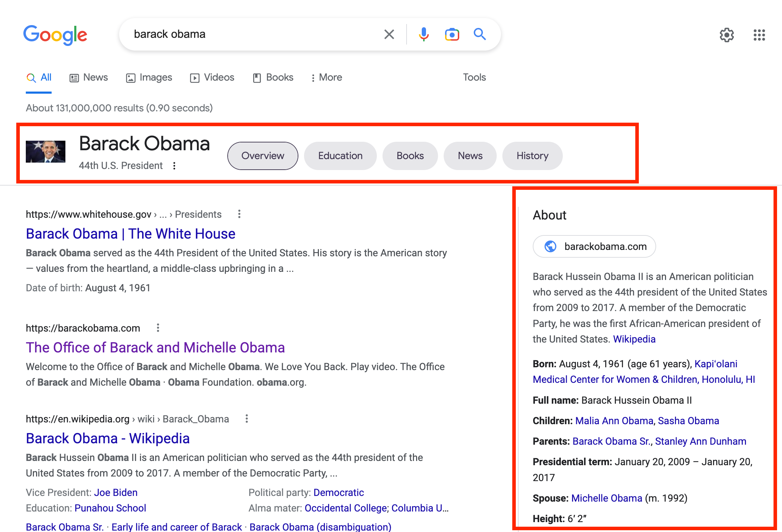Open Early life and career of Barack link
The height and width of the screenshot is (532, 782).
pyautogui.click(x=176, y=527)
